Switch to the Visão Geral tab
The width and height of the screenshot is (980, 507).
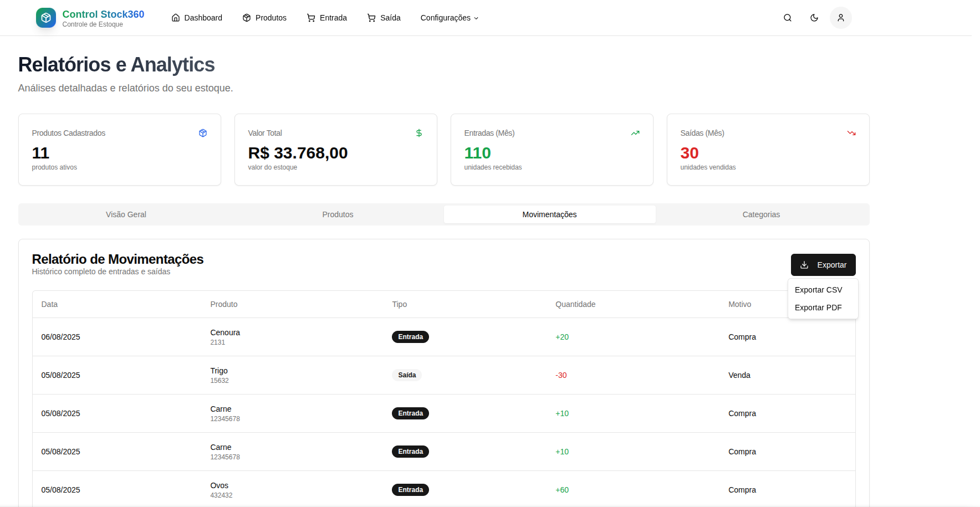pos(126,214)
